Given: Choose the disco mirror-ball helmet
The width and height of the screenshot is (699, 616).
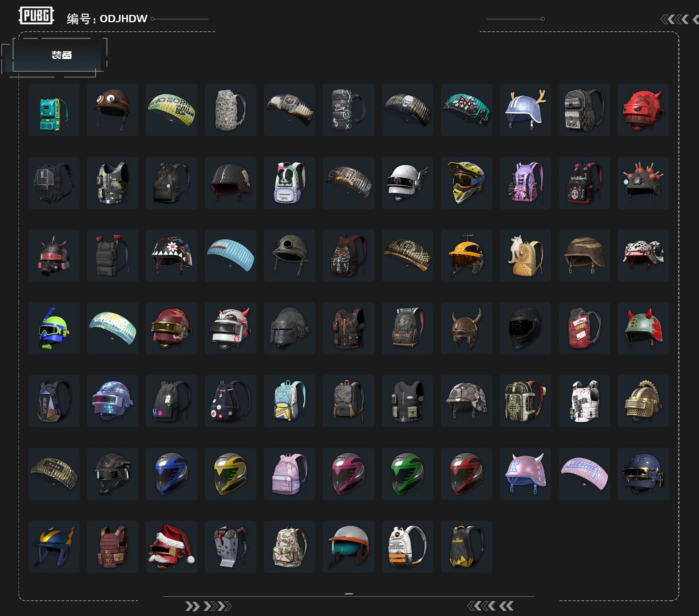Looking at the screenshot, I should (x=113, y=401).
